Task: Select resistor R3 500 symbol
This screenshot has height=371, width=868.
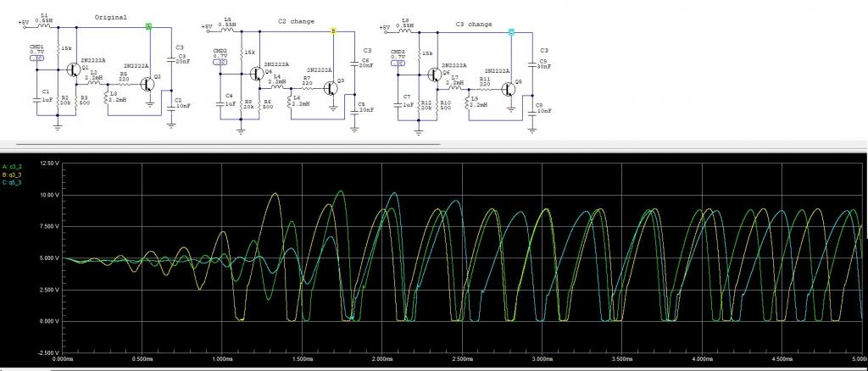Action: point(75,102)
